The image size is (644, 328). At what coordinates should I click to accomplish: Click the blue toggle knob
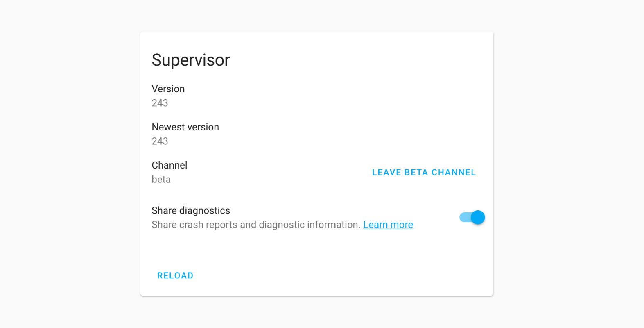[x=478, y=217]
